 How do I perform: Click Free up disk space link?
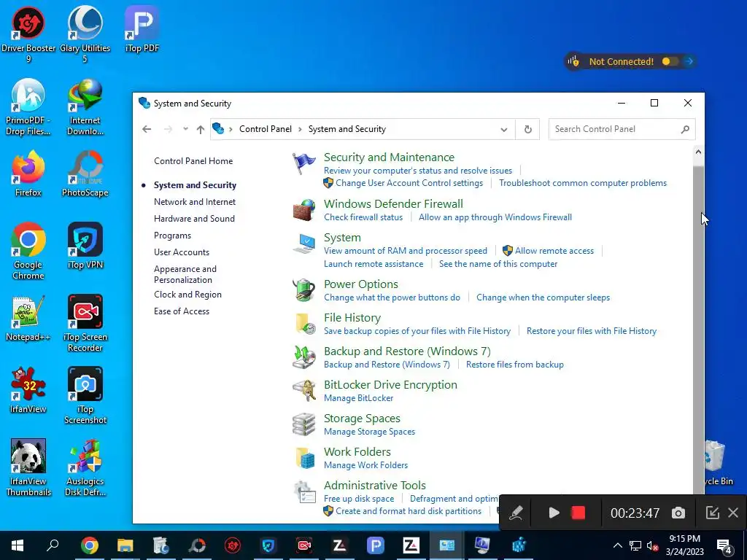(x=359, y=499)
